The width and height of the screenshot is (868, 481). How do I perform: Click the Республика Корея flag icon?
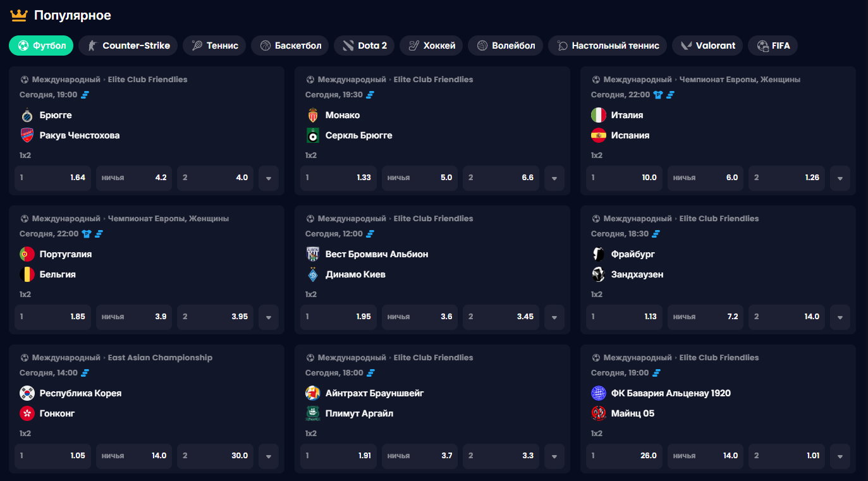coord(27,393)
